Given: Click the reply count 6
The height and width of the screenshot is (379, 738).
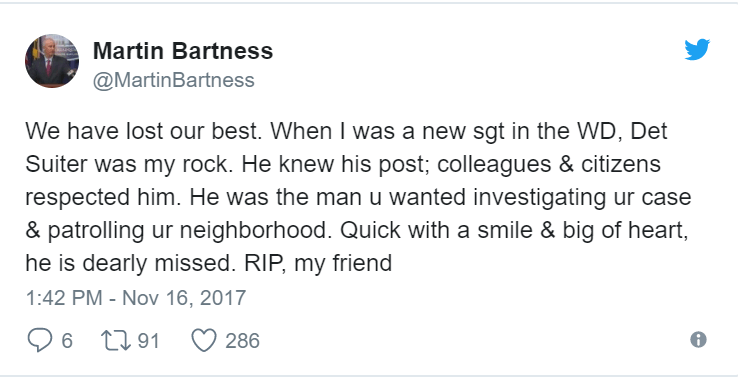Looking at the screenshot, I should tap(67, 341).
